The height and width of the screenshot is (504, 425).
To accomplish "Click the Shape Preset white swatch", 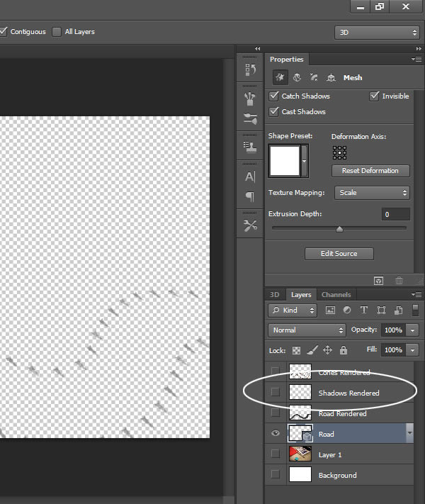I will (x=285, y=161).
